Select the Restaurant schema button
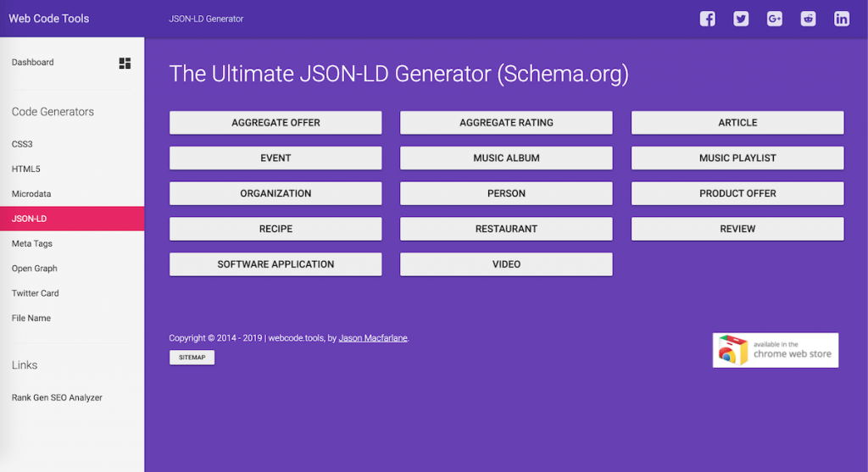 pos(506,229)
